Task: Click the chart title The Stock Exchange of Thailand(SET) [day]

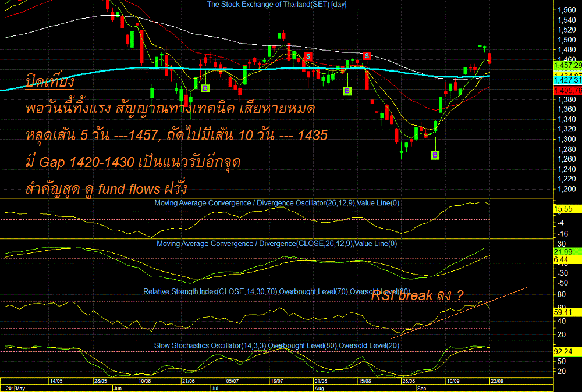Action: click(x=276, y=5)
